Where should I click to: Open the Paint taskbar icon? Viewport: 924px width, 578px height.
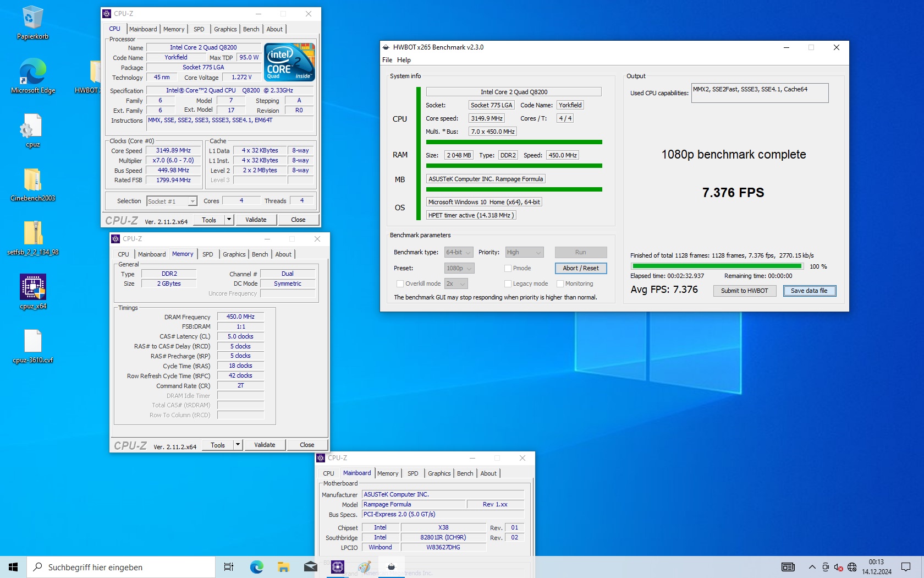pyautogui.click(x=365, y=567)
